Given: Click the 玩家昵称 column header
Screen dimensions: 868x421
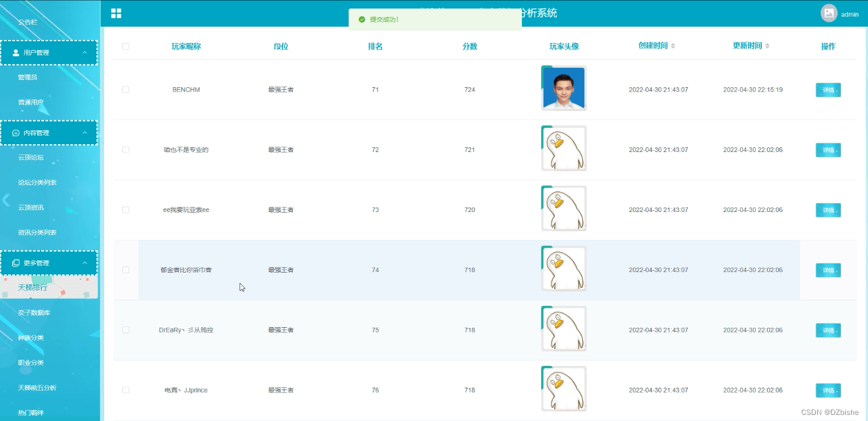Looking at the screenshot, I should pos(186,46).
